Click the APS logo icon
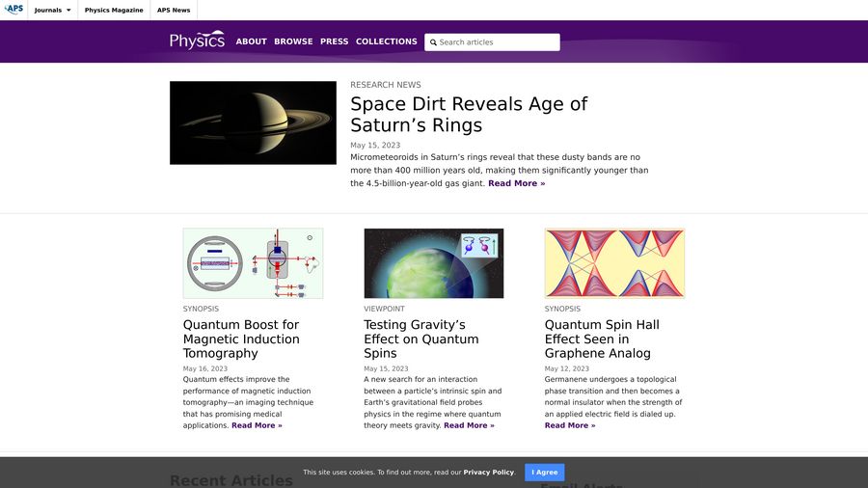The width and height of the screenshot is (868, 488). [14, 9]
